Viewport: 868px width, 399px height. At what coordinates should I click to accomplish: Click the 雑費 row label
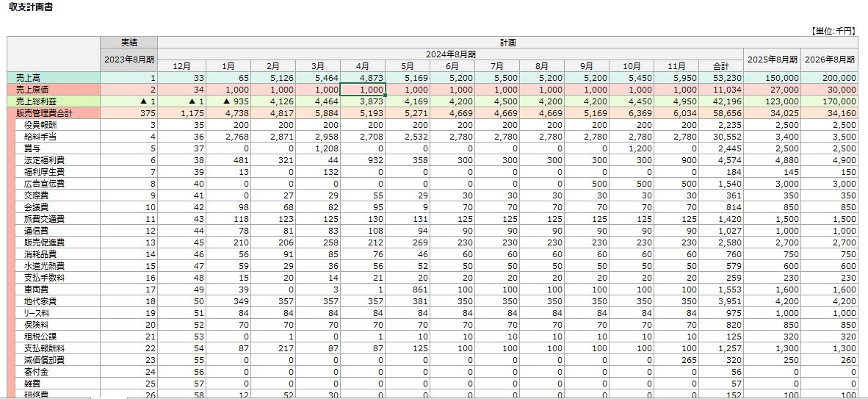57,384
